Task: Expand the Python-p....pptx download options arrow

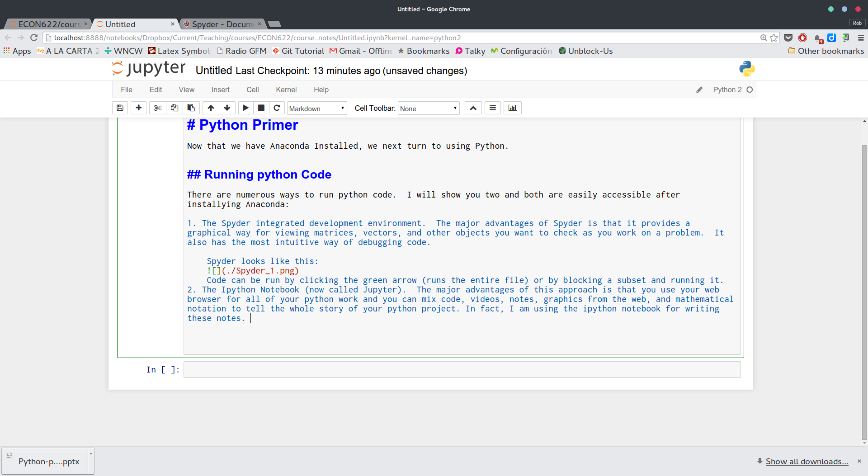Action: point(91,454)
